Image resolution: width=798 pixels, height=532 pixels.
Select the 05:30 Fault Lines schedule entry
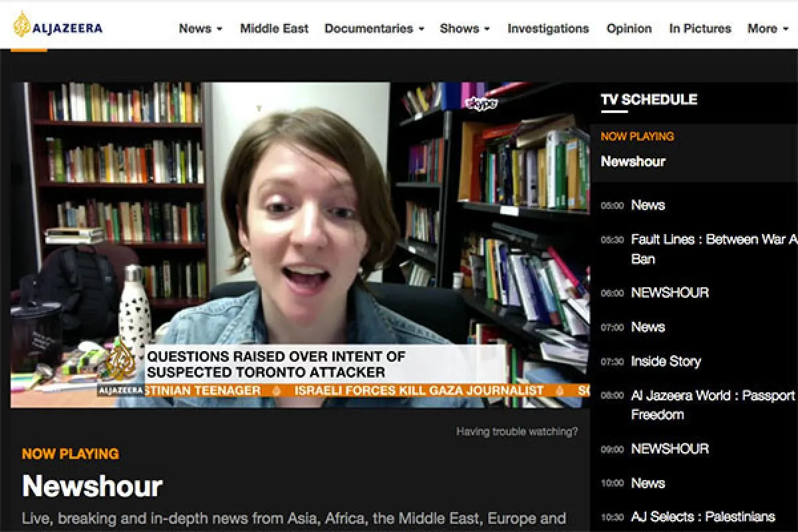coord(713,239)
